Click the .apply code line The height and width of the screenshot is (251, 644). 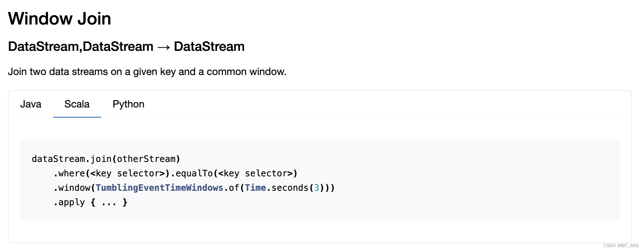coord(90,202)
